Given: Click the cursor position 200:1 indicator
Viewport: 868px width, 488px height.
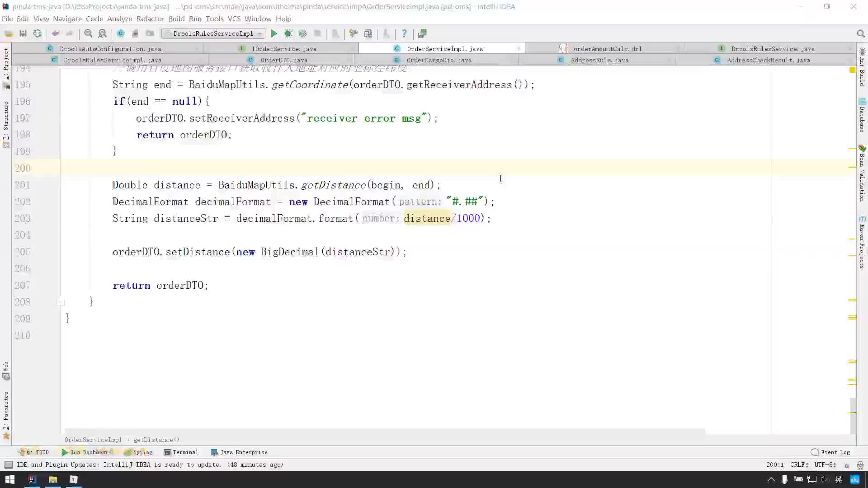Looking at the screenshot, I should coord(775,465).
